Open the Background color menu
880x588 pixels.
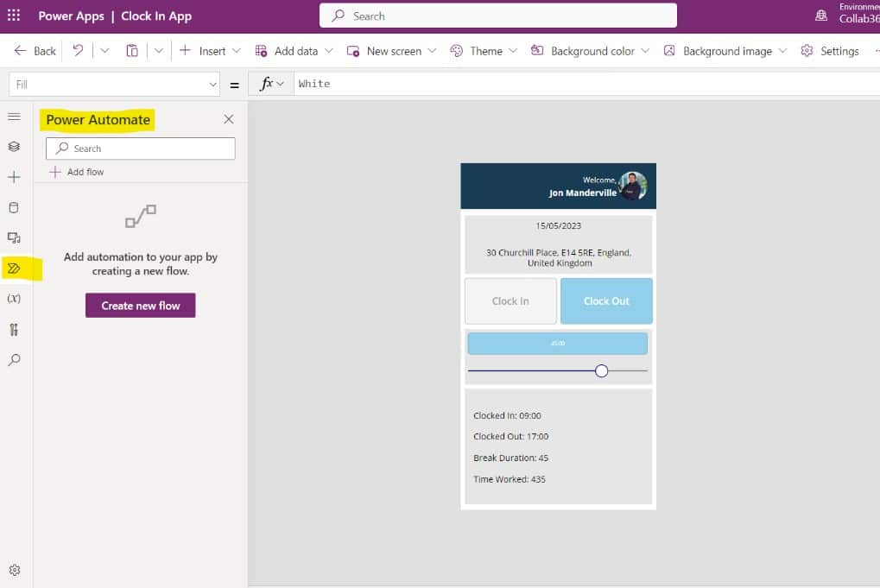coord(591,51)
